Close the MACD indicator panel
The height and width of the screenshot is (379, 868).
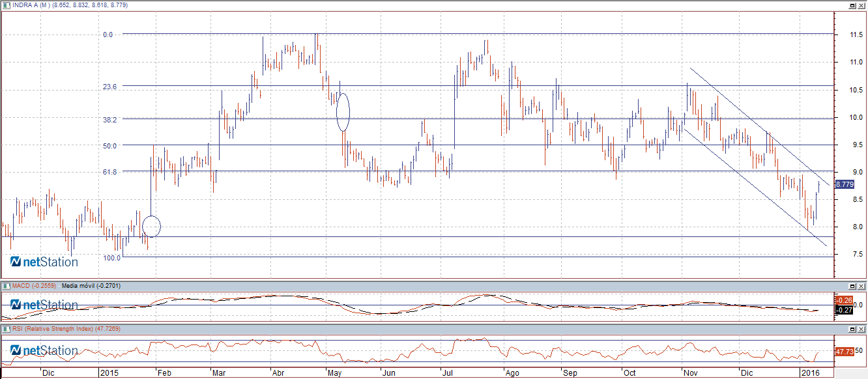point(861,286)
